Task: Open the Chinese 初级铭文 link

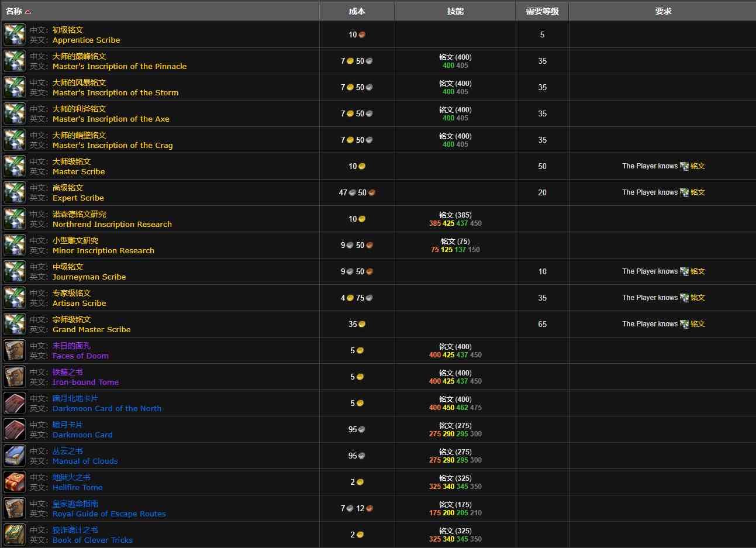Action: (x=68, y=30)
